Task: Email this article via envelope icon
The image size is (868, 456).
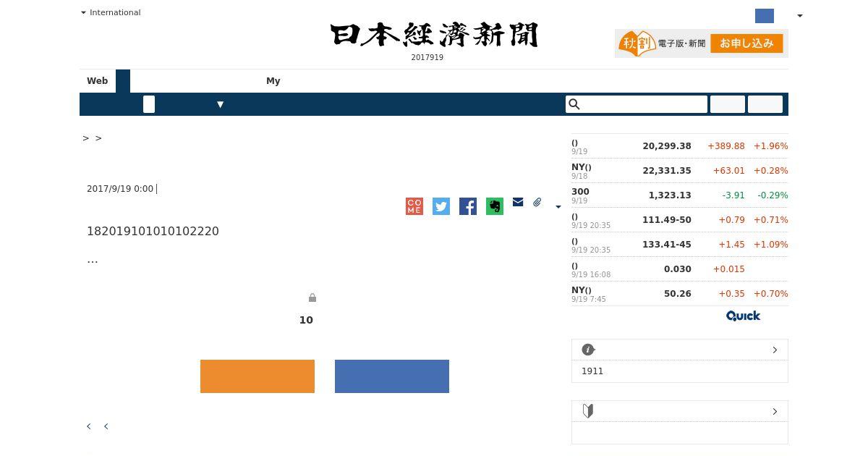Action: point(518,202)
